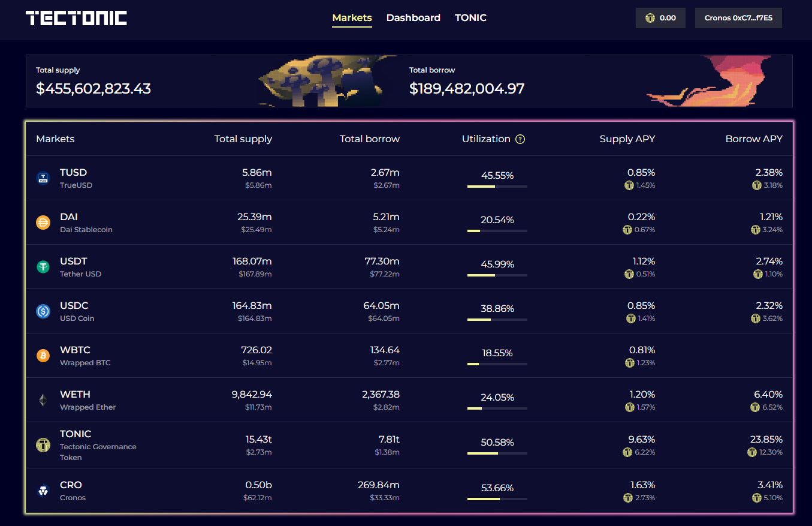Click WETH total borrow 2,367.38
Viewport: 812px width, 526px height.
point(381,395)
